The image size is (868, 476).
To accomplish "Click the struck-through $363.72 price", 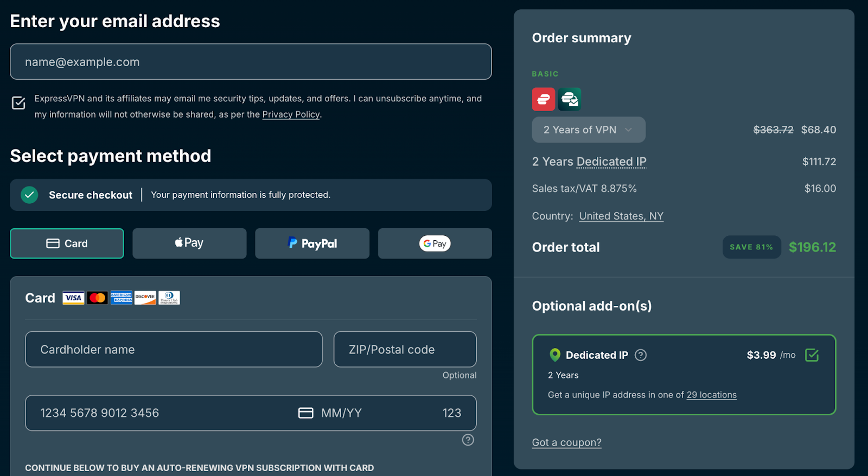I will (x=773, y=130).
